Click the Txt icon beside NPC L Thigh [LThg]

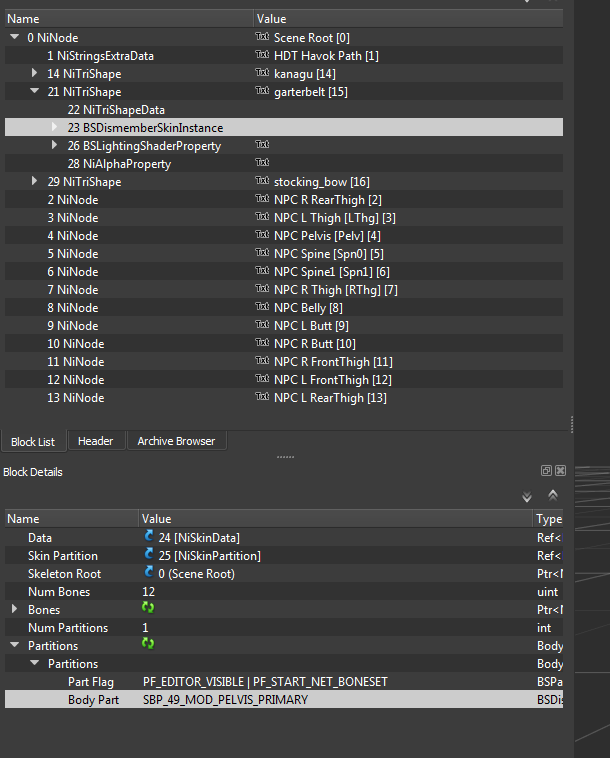262,217
